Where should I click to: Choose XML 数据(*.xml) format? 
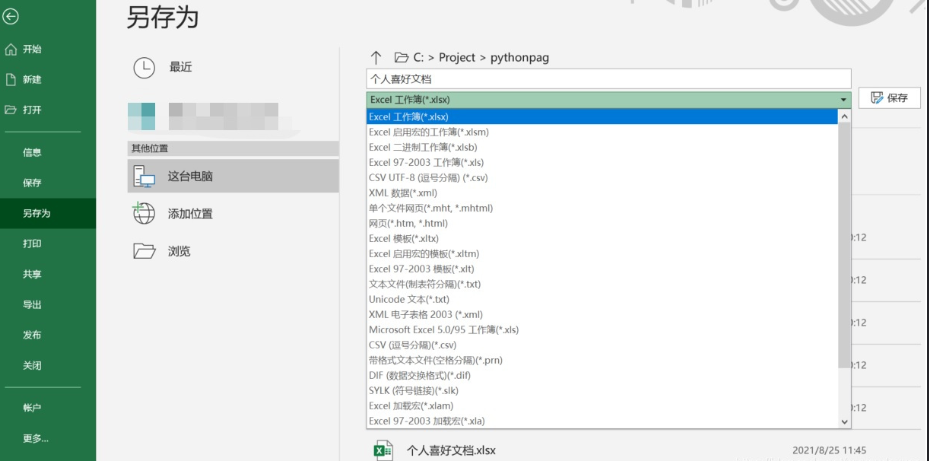602,193
